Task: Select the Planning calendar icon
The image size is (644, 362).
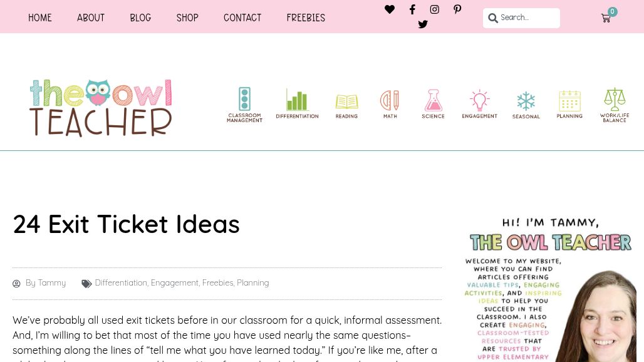Action: click(569, 101)
